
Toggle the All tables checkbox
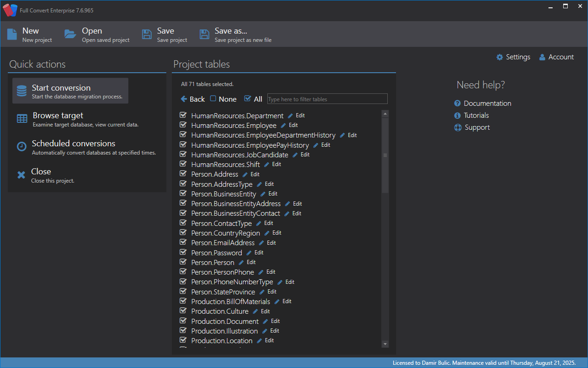[x=248, y=98]
